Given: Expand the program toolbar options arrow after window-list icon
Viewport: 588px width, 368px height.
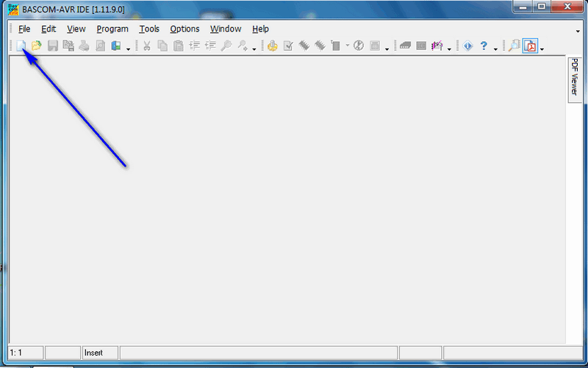Looking at the screenshot, I should 387,49.
